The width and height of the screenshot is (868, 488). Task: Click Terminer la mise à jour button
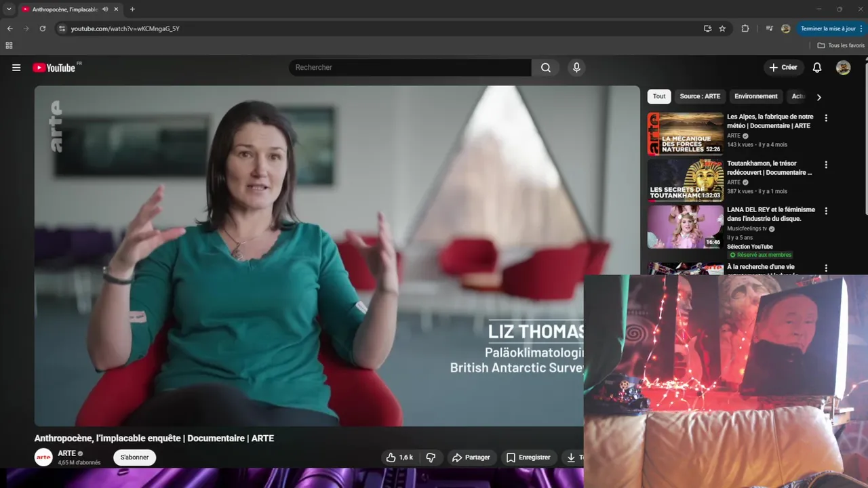(828, 28)
